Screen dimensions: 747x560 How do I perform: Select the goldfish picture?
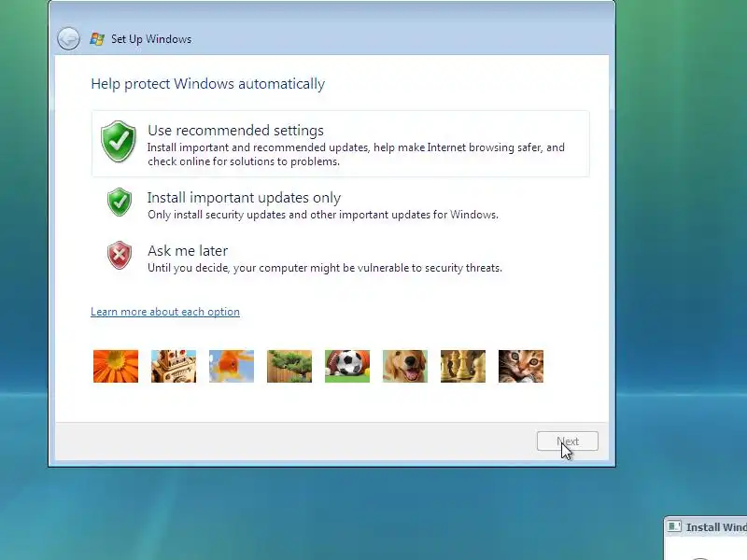click(x=232, y=366)
